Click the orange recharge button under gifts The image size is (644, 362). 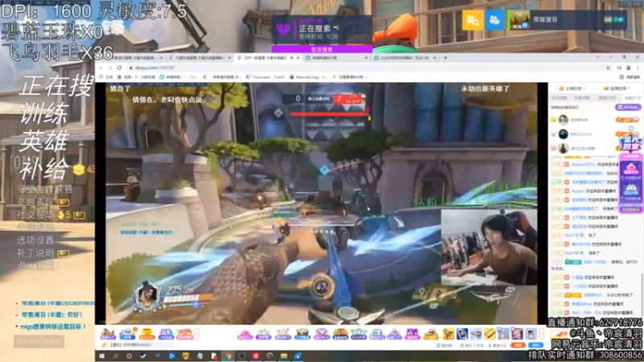518,346
